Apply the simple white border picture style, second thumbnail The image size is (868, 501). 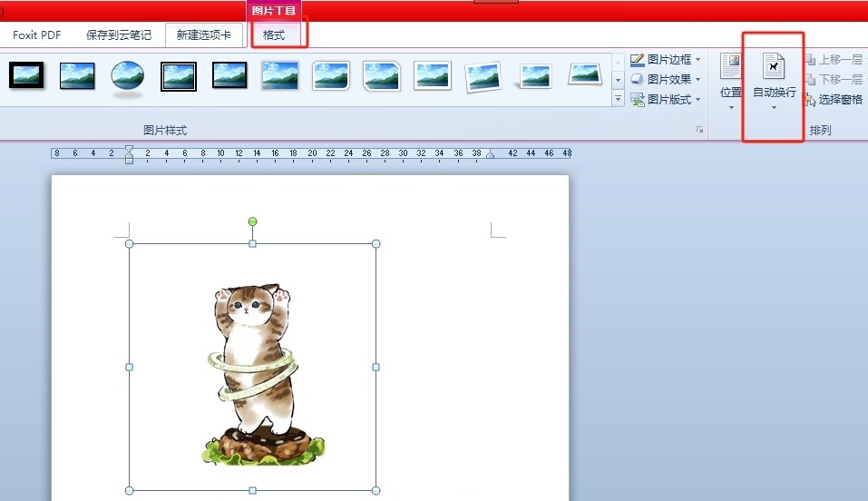[x=77, y=76]
